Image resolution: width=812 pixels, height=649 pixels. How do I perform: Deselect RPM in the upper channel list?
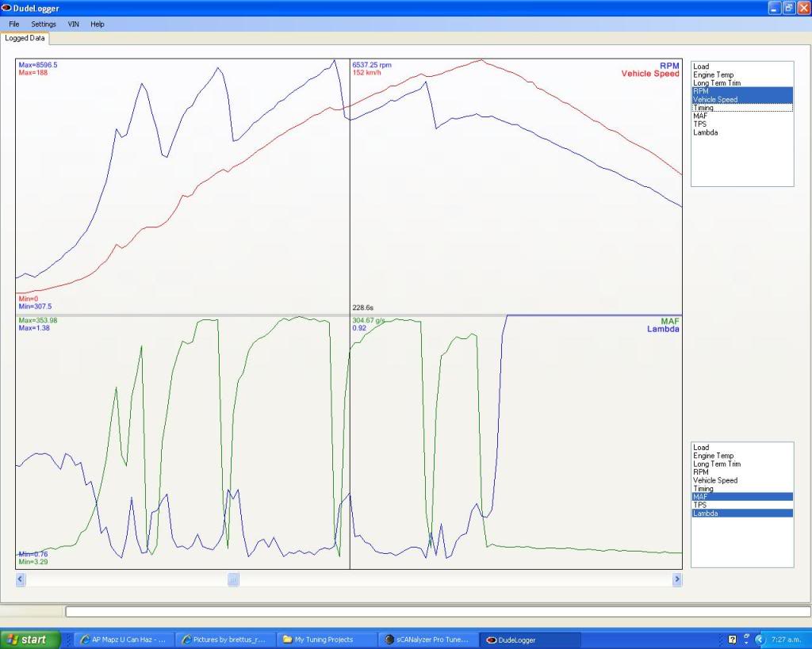pos(741,91)
